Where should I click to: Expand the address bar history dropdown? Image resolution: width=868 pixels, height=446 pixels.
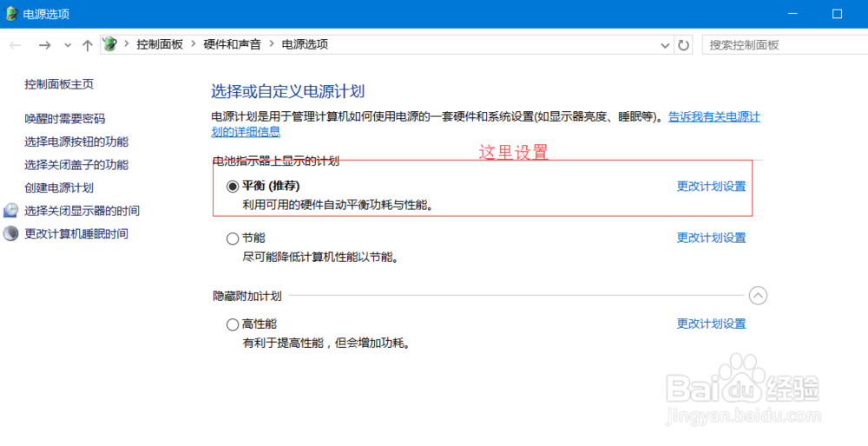(x=665, y=45)
